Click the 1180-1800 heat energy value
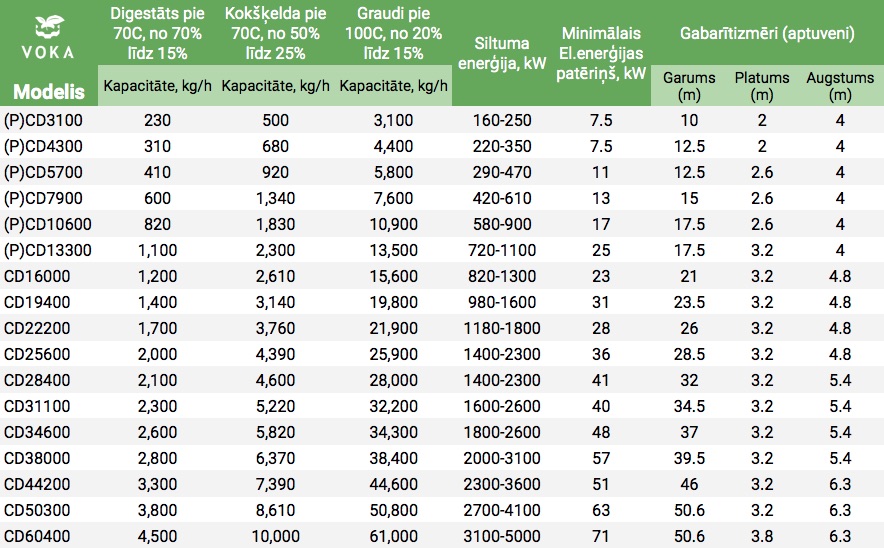884x548 pixels. (x=502, y=328)
